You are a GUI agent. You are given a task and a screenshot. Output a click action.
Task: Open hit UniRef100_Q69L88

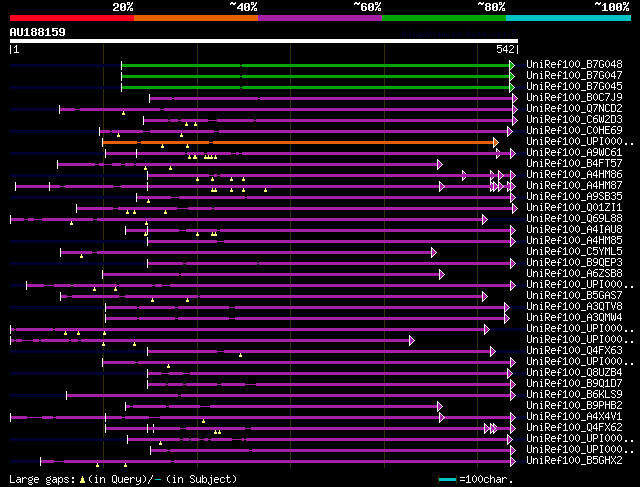[x=574, y=219]
